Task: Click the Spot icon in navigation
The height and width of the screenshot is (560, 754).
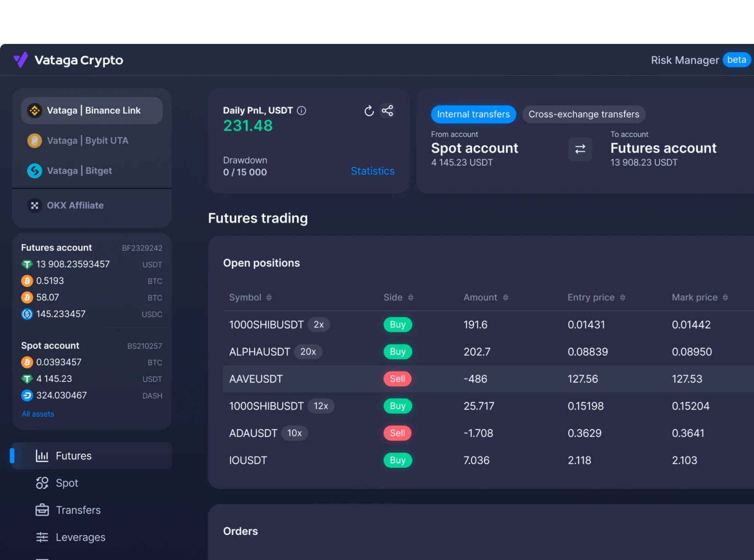Action: coord(42,483)
